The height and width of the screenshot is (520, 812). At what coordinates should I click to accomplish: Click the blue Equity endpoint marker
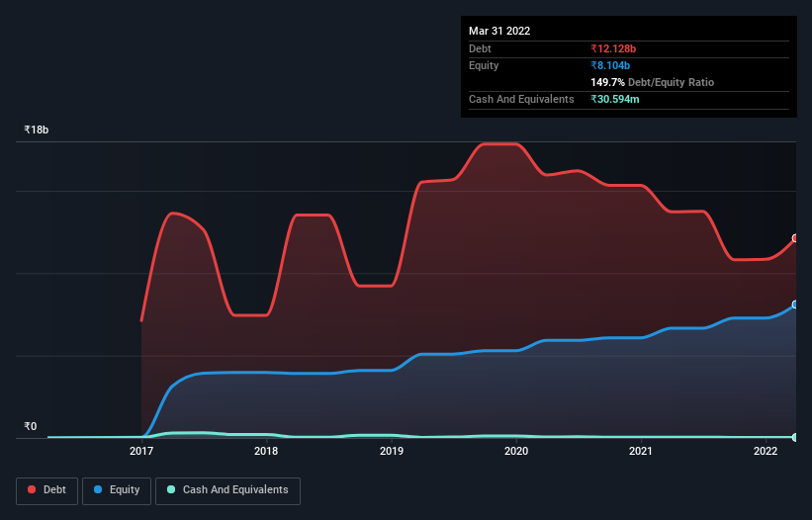pyautogui.click(x=796, y=304)
